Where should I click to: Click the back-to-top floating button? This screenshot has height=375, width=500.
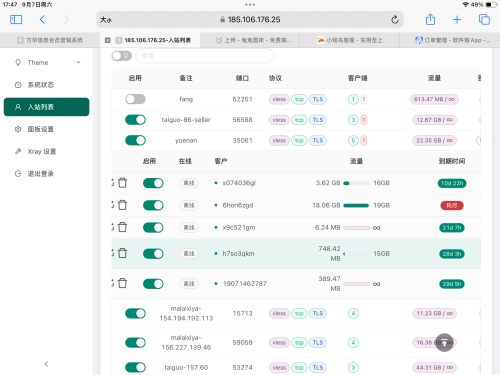coord(444,342)
